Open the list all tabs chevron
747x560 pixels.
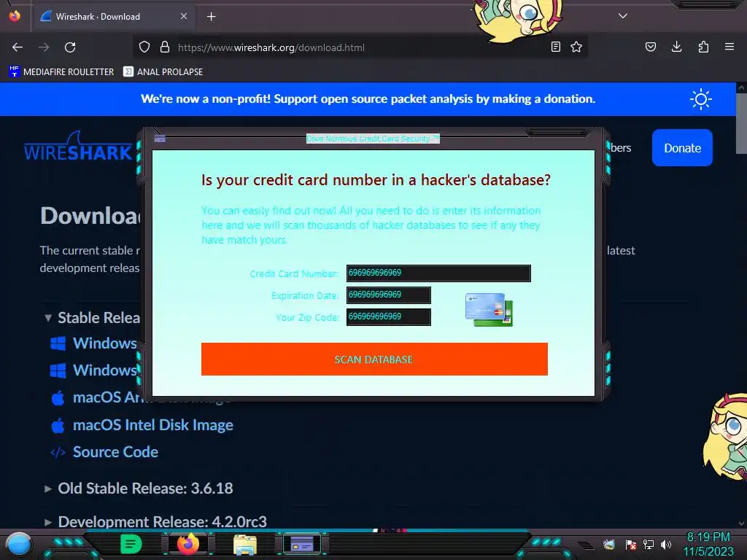[623, 16]
